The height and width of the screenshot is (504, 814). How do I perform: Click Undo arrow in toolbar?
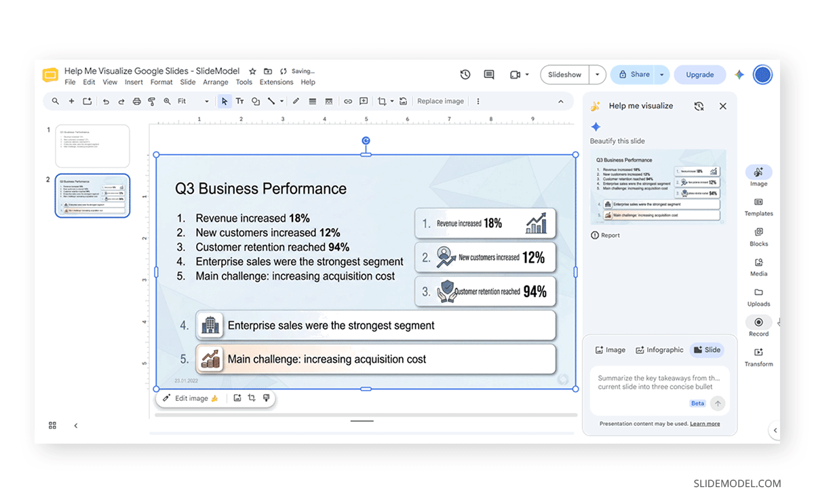tap(106, 101)
